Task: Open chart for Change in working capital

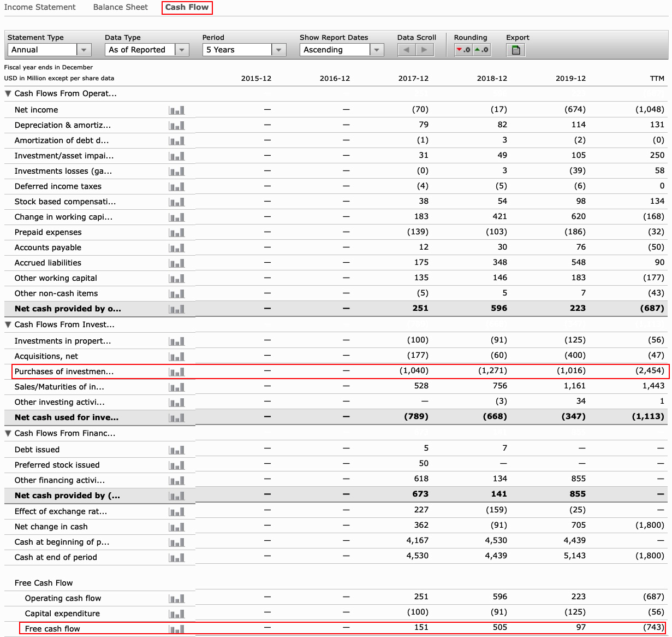Action: (177, 217)
